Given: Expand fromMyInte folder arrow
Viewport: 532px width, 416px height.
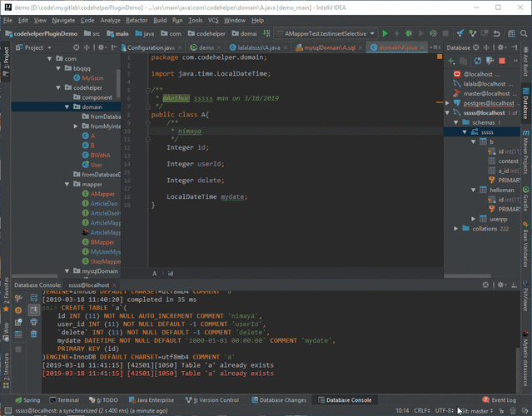Looking at the screenshot, I should [75, 126].
